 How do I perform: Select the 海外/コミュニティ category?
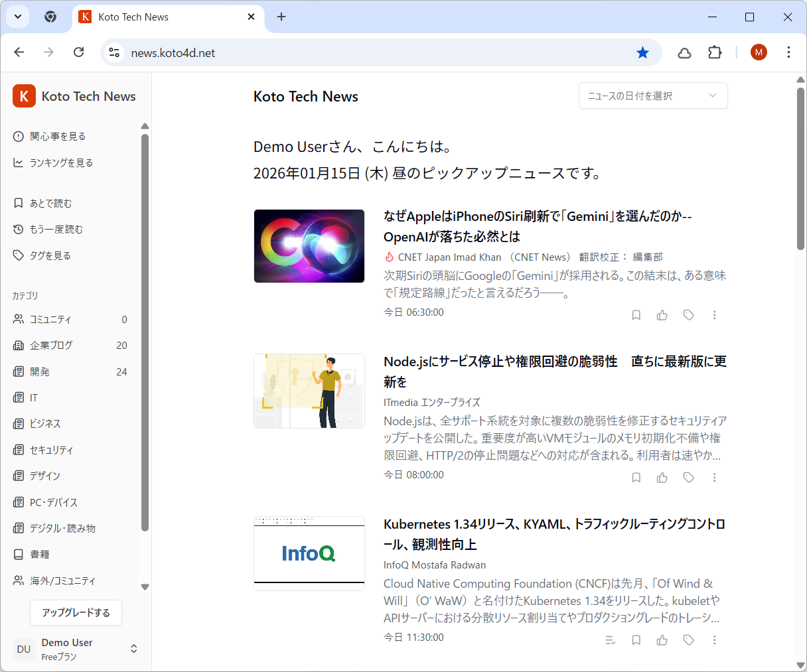(x=70, y=580)
